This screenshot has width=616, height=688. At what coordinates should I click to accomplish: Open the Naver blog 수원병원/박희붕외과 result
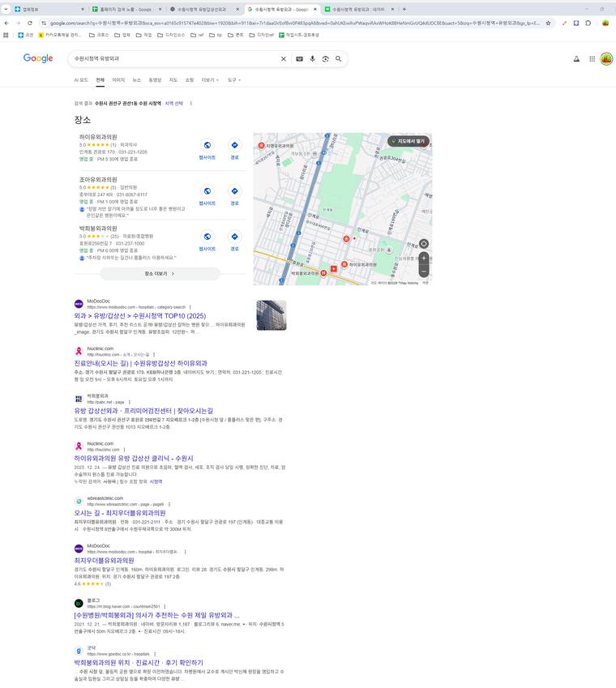pyautogui.click(x=156, y=615)
